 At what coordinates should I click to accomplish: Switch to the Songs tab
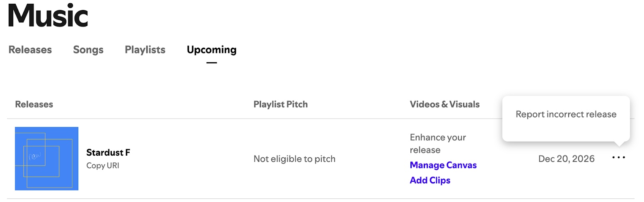88,50
